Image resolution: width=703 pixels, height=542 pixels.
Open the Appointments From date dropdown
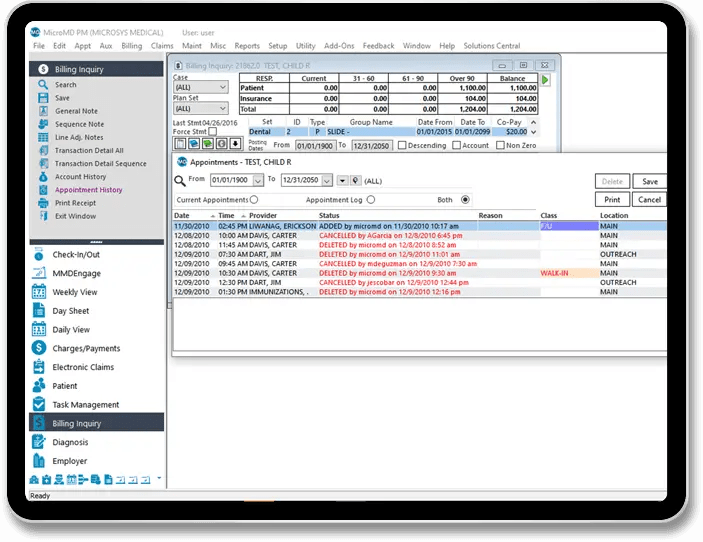click(x=258, y=180)
